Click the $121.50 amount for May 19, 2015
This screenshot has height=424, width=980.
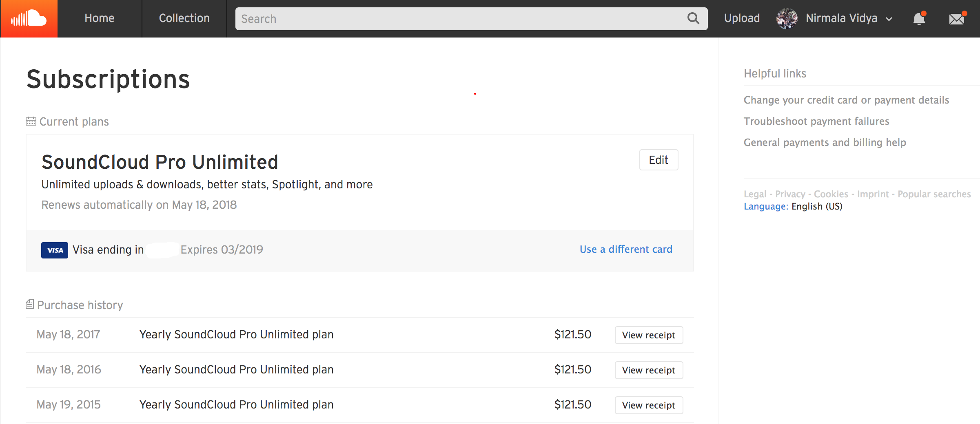[573, 404]
